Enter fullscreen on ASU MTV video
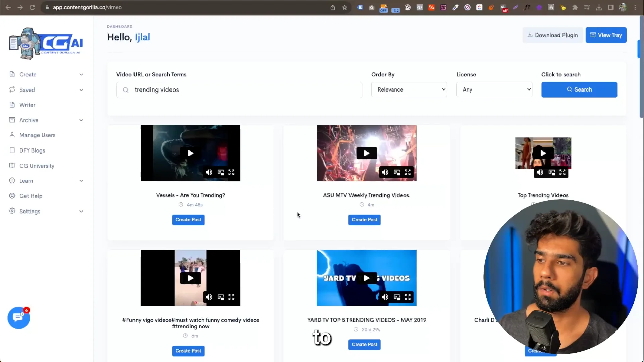 click(408, 172)
